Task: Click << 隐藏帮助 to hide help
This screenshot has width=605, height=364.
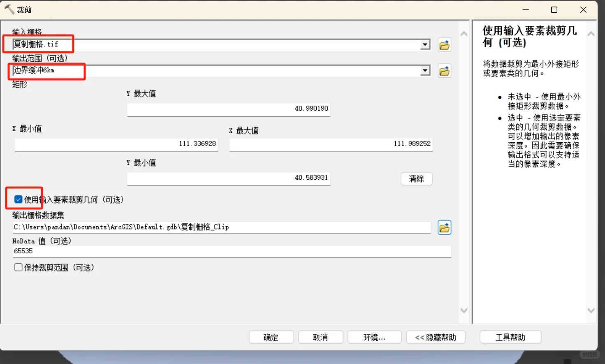Action: (436, 337)
